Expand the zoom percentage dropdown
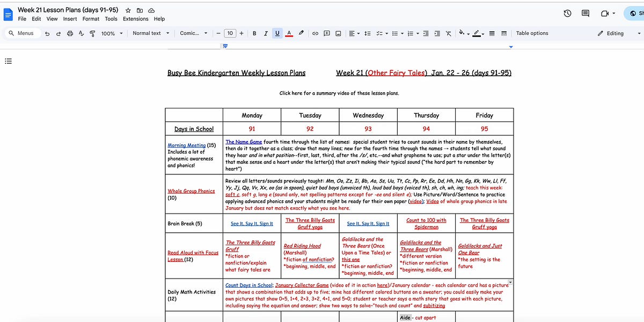Viewport: 644px width, 322px height. [x=111, y=33]
